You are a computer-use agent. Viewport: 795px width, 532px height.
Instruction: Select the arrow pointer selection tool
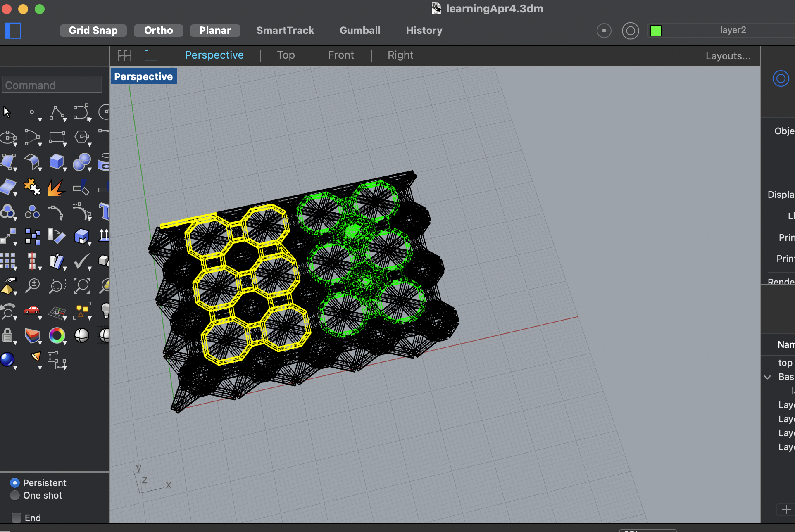click(x=7, y=112)
